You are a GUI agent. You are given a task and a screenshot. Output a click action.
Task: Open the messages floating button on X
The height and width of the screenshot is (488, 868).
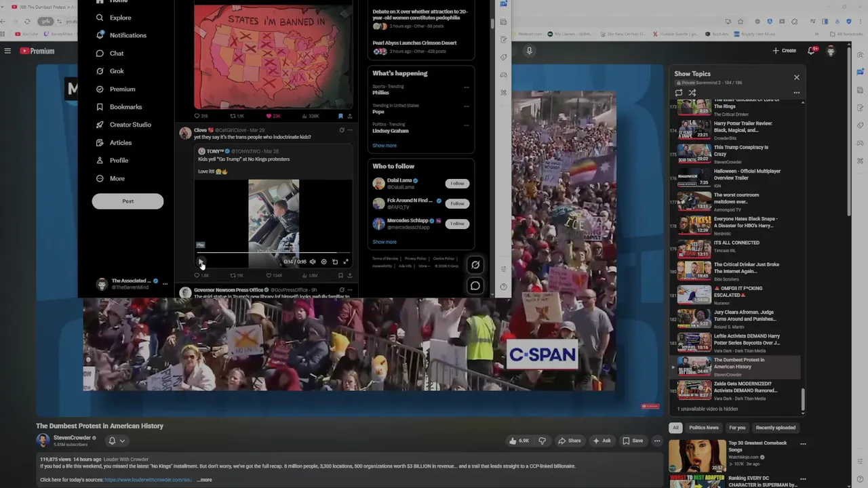475,286
